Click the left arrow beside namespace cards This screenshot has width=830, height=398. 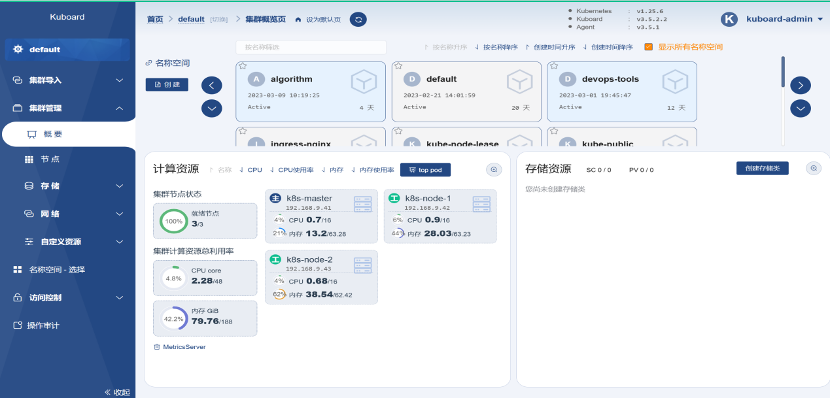212,85
